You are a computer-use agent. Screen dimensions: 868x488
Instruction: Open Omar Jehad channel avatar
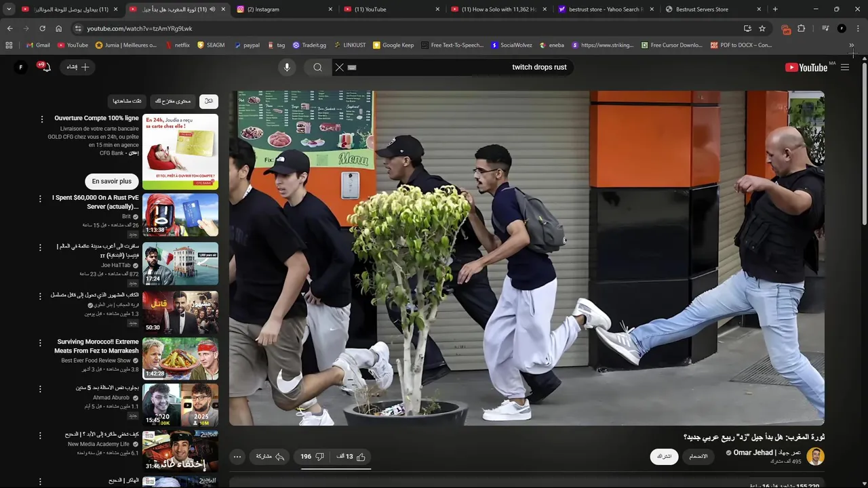click(815, 456)
